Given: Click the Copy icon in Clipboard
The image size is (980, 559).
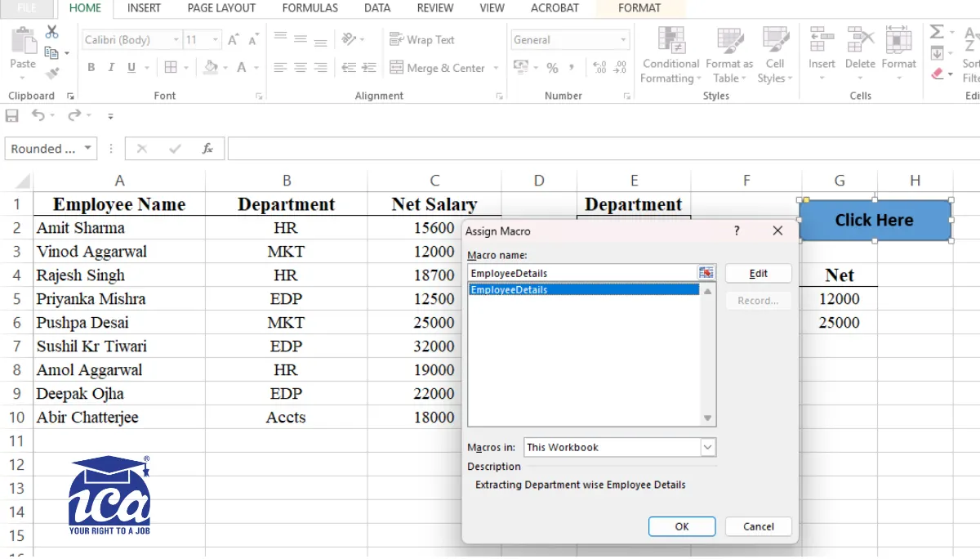Looking at the screenshot, I should click(51, 52).
